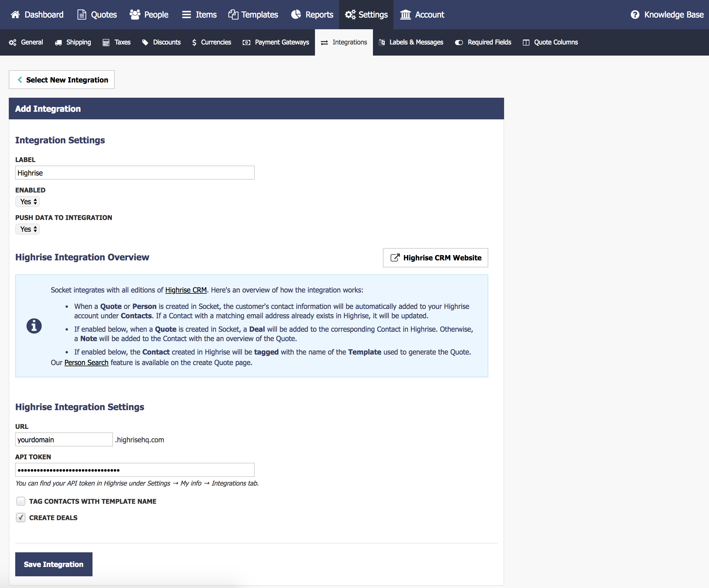Click the Integrations arrows icon
Viewport: 709px width, 588px height.
point(324,42)
